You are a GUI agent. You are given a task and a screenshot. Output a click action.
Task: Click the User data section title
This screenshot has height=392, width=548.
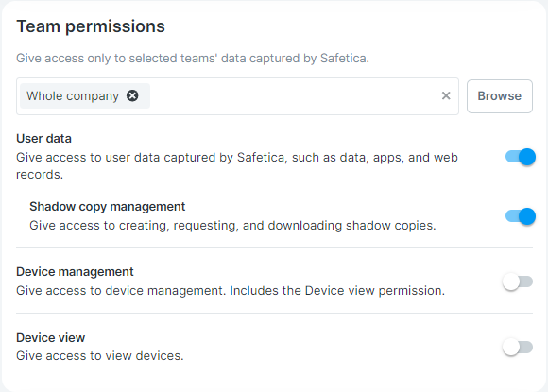[x=43, y=139]
